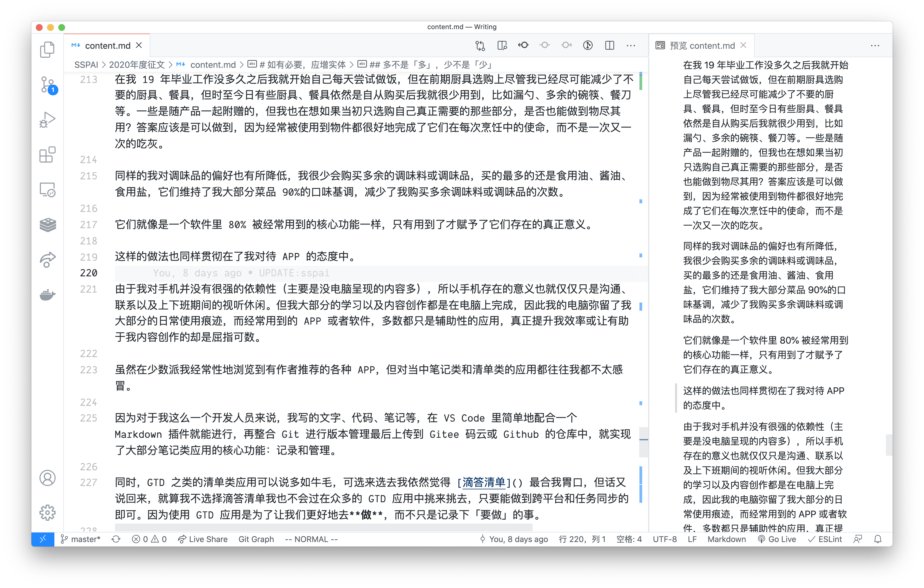
Task: Open the Explorer view in activity bar
Action: 47,50
